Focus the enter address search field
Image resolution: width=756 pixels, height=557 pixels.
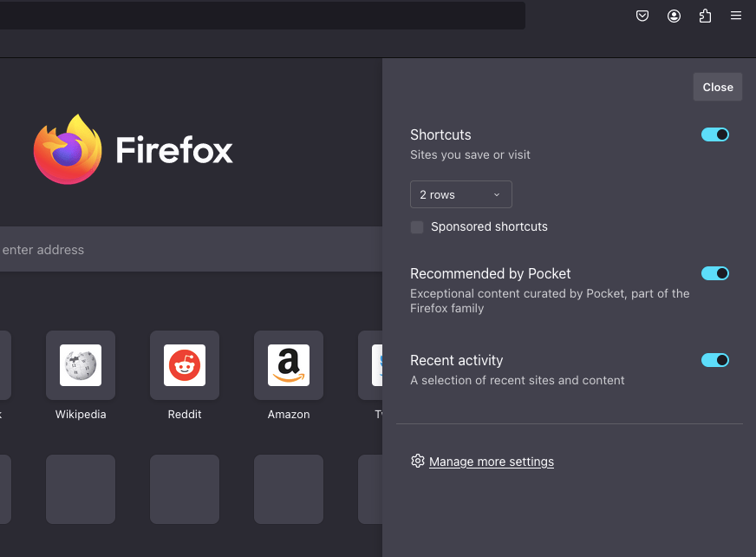(191, 250)
